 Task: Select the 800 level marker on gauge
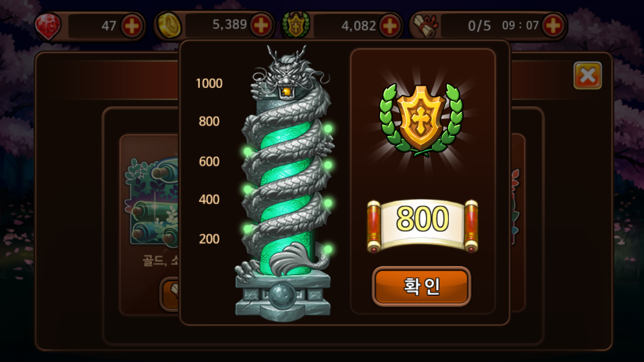tap(209, 121)
